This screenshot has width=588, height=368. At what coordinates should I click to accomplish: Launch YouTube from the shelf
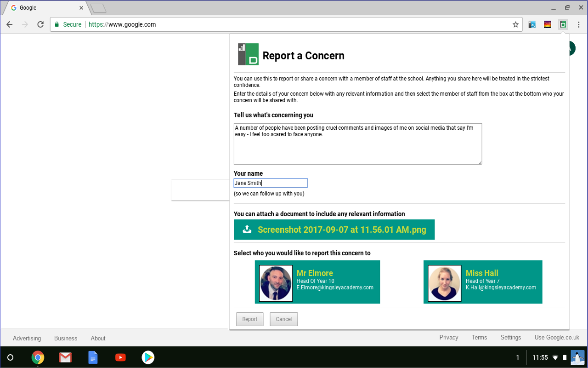pos(120,357)
